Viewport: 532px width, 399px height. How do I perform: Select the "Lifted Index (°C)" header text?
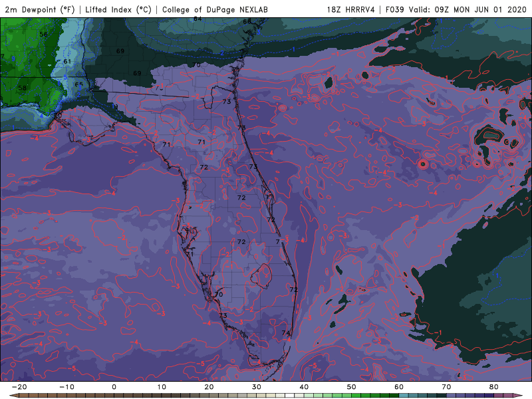pos(118,9)
